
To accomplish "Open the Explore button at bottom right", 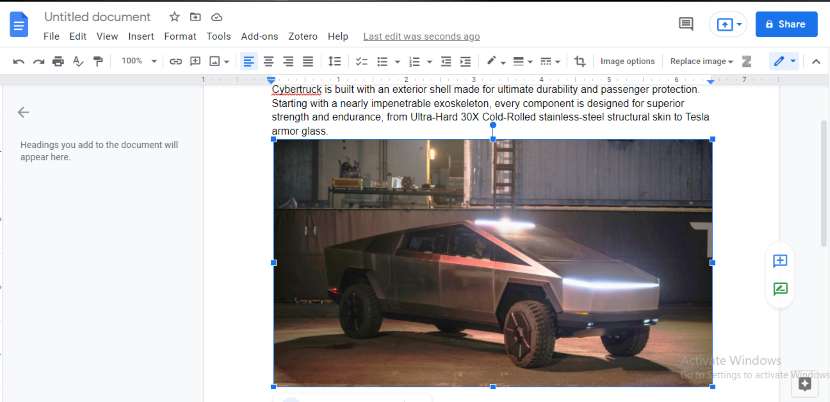I will (805, 383).
